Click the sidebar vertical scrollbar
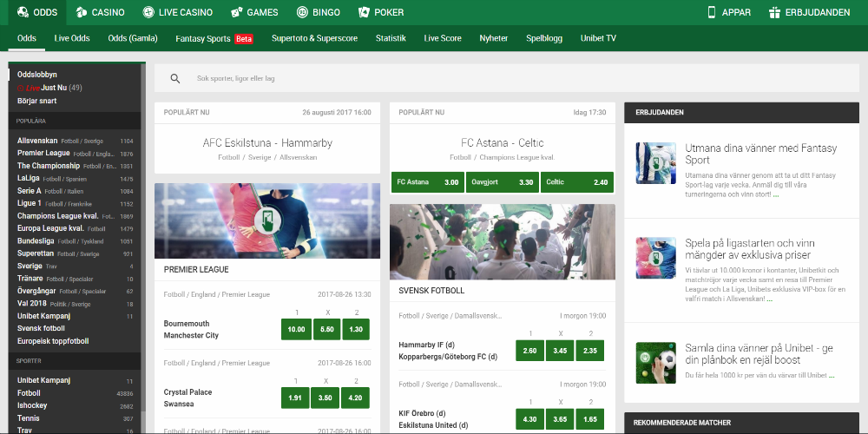The image size is (868, 434). [x=143, y=238]
